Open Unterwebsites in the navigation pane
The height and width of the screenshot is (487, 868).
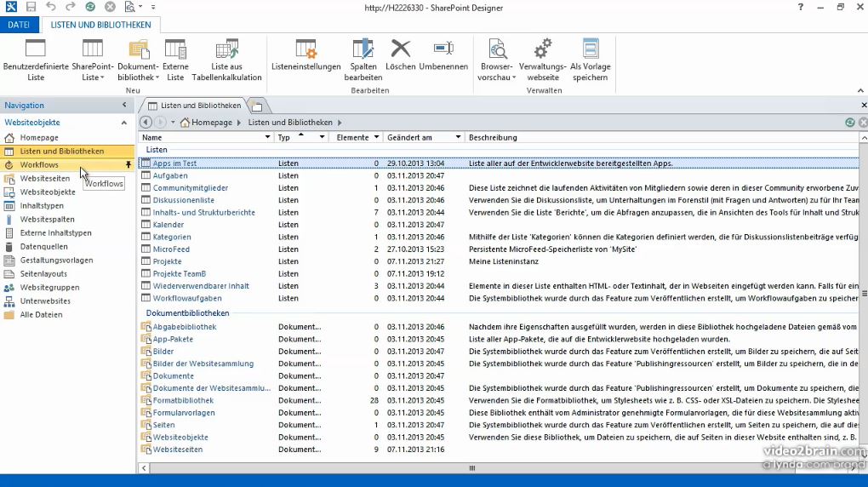click(x=45, y=301)
